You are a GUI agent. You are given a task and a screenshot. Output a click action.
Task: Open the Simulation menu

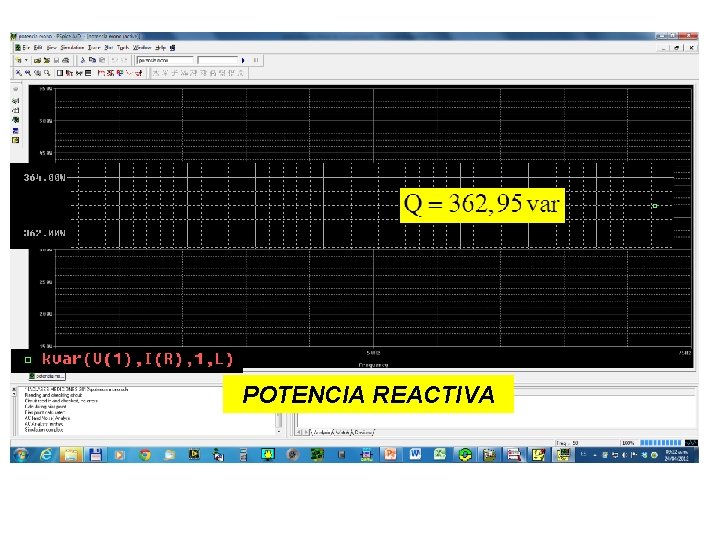[x=73, y=48]
